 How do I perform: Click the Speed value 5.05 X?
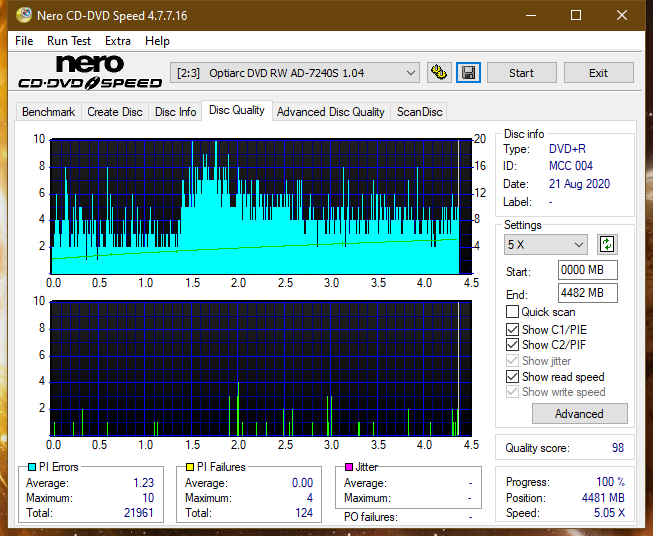[x=609, y=513]
